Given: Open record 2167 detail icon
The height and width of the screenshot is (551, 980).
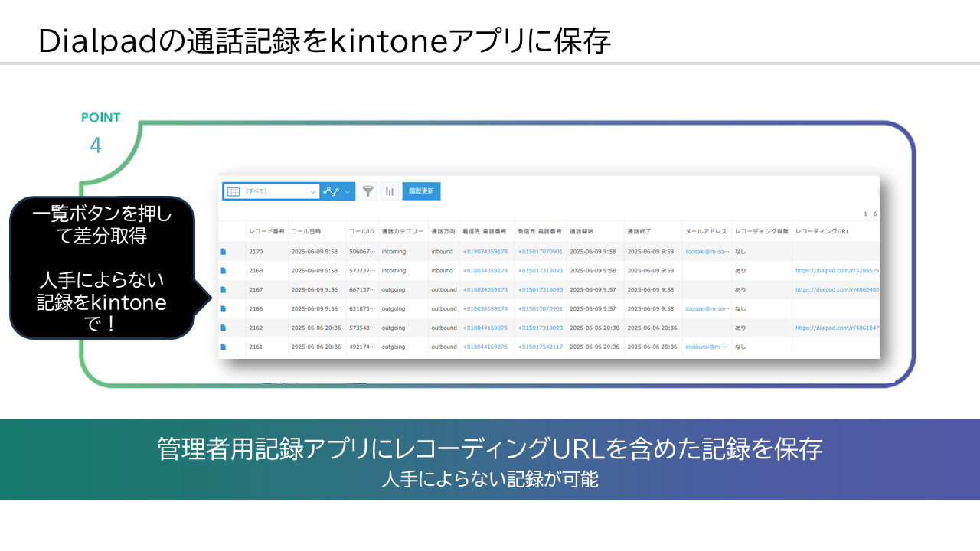Looking at the screenshot, I should [x=224, y=289].
